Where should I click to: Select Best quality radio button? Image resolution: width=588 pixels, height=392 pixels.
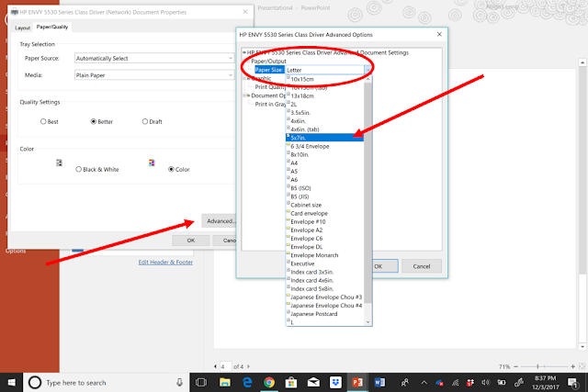coord(43,121)
